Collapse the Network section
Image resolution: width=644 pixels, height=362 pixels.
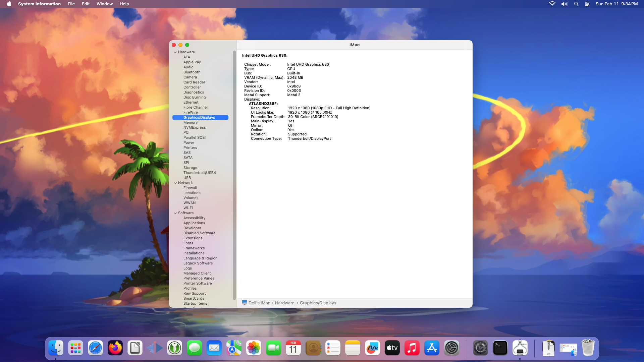point(175,183)
